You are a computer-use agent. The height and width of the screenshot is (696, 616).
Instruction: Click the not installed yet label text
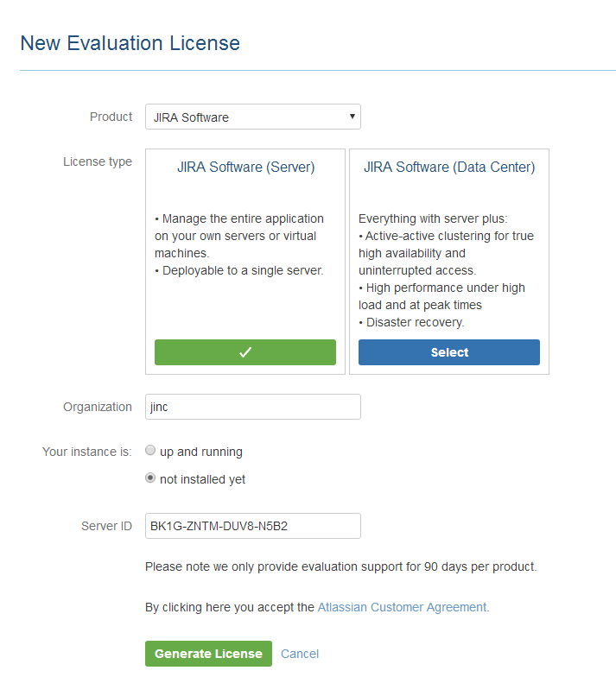coord(202,479)
